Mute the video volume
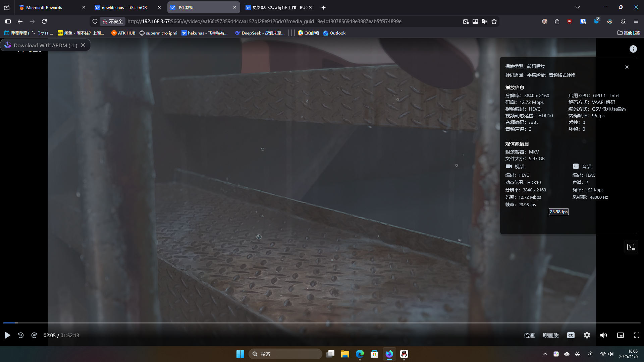 click(x=603, y=335)
